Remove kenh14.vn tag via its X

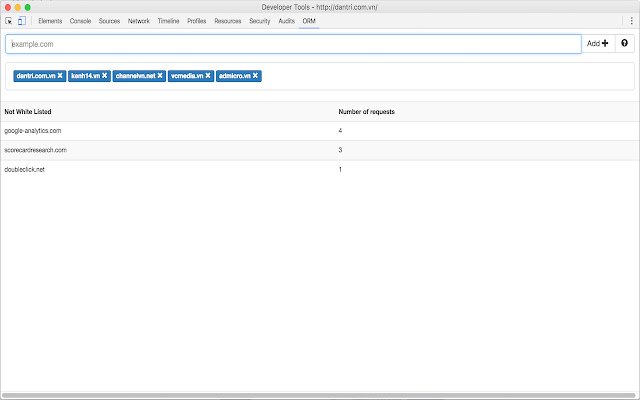(104, 76)
